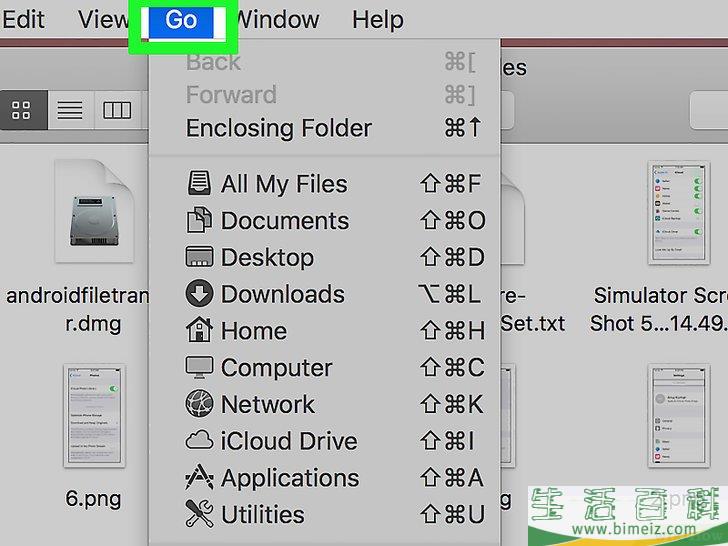The width and height of the screenshot is (728, 546).
Task: Click the Documents pages icon
Action: tap(200, 220)
